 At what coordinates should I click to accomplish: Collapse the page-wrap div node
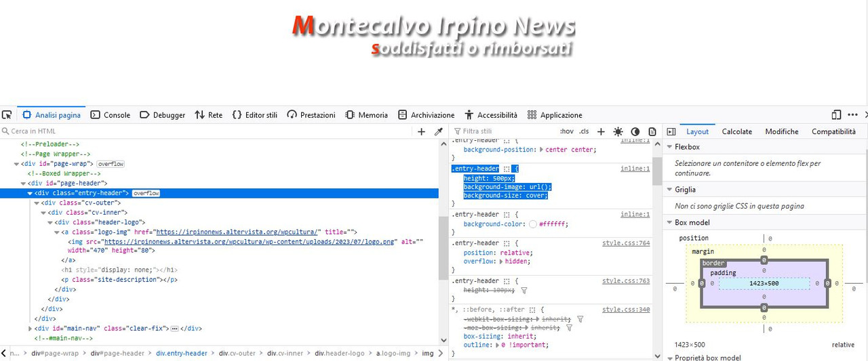point(16,164)
